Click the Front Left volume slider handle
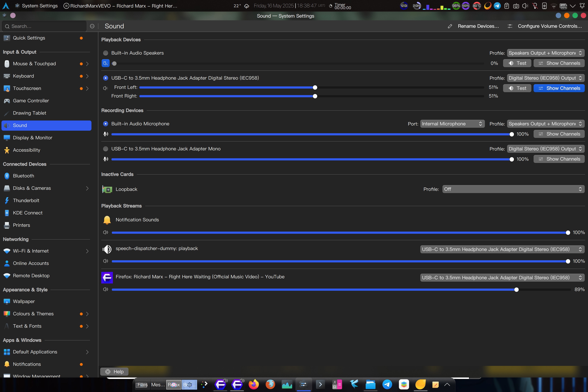 click(x=315, y=87)
